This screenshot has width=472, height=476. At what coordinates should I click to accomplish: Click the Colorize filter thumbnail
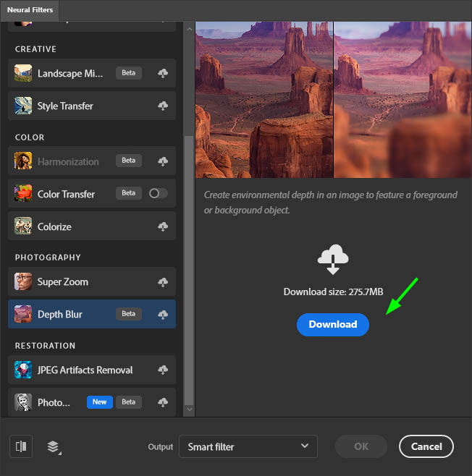tap(23, 226)
